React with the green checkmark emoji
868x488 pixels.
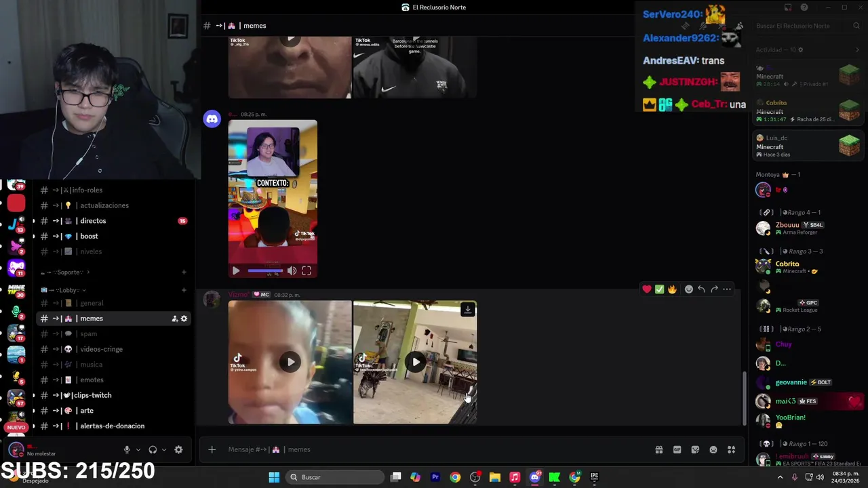tap(659, 289)
